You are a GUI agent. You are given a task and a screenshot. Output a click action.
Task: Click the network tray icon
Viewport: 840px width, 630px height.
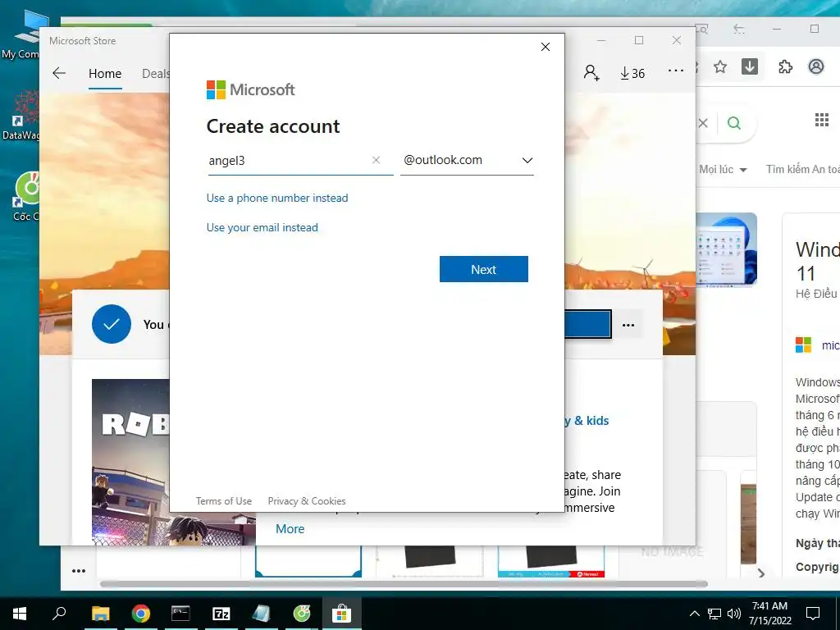(x=714, y=614)
